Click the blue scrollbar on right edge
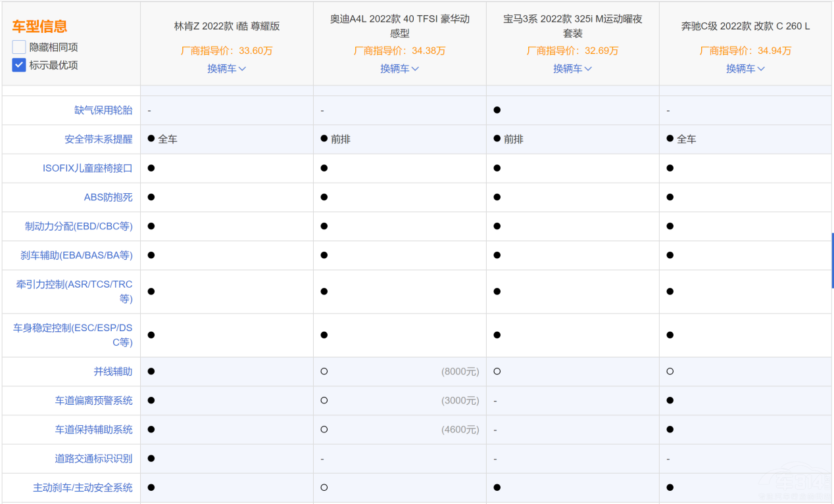The width and height of the screenshot is (834, 504). pos(832,260)
